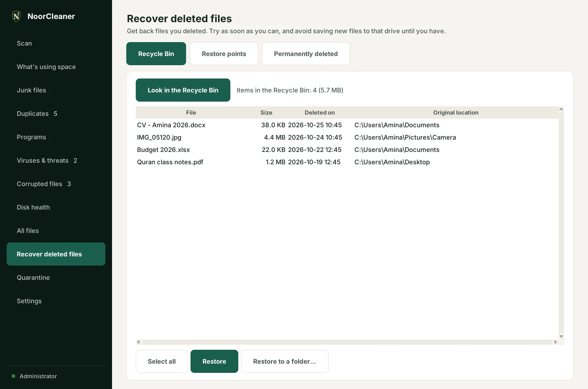
Task: Switch to the Restore points tab
Action: [224, 54]
